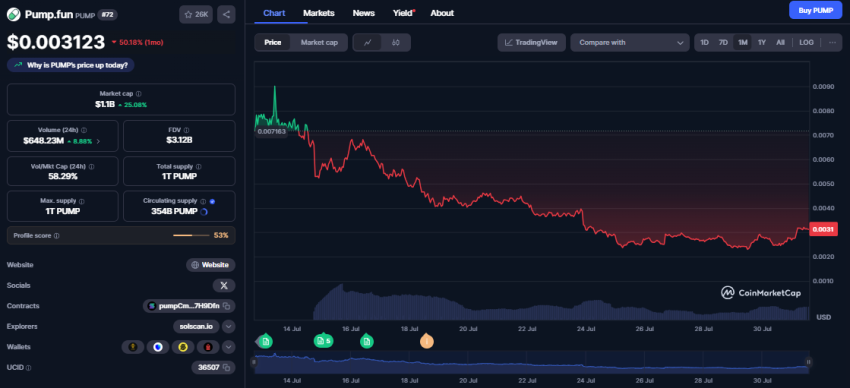
Task: Open the first gold wallet icon
Action: 132,347
